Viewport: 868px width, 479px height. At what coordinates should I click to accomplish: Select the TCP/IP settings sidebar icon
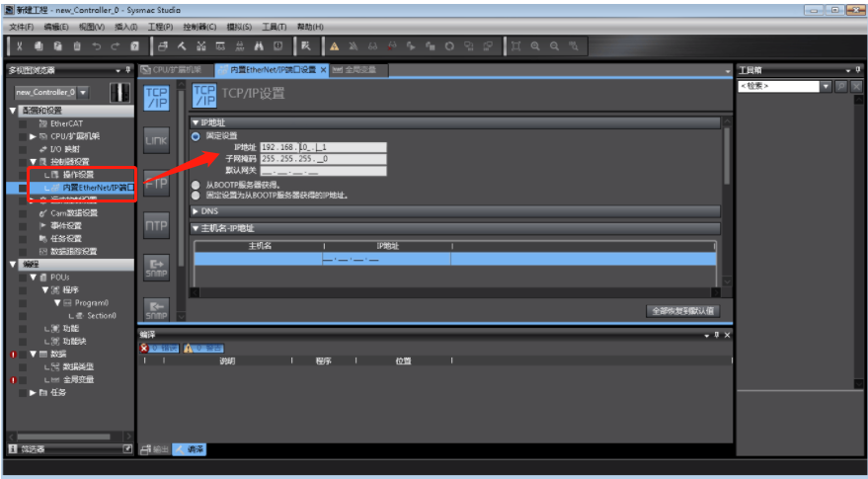click(156, 97)
